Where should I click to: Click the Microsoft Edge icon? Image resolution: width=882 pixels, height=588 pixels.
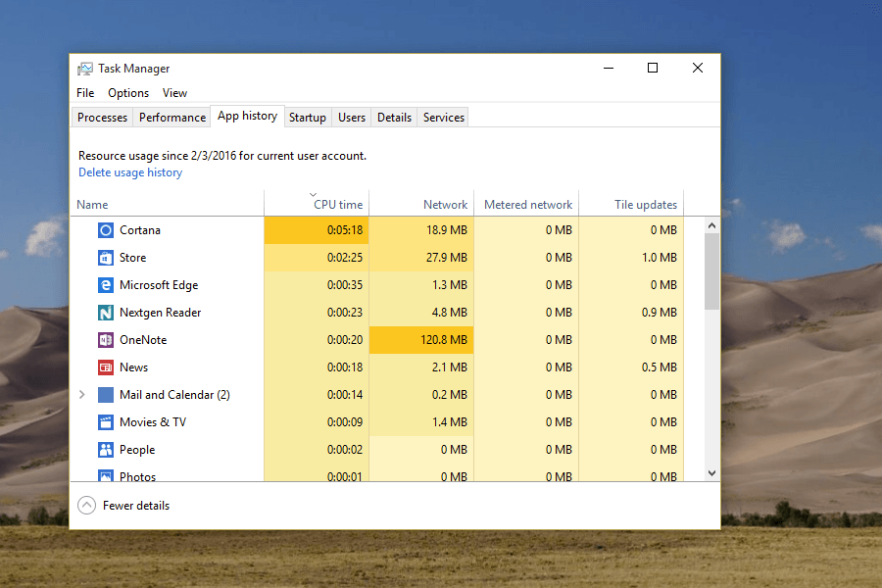coord(105,285)
